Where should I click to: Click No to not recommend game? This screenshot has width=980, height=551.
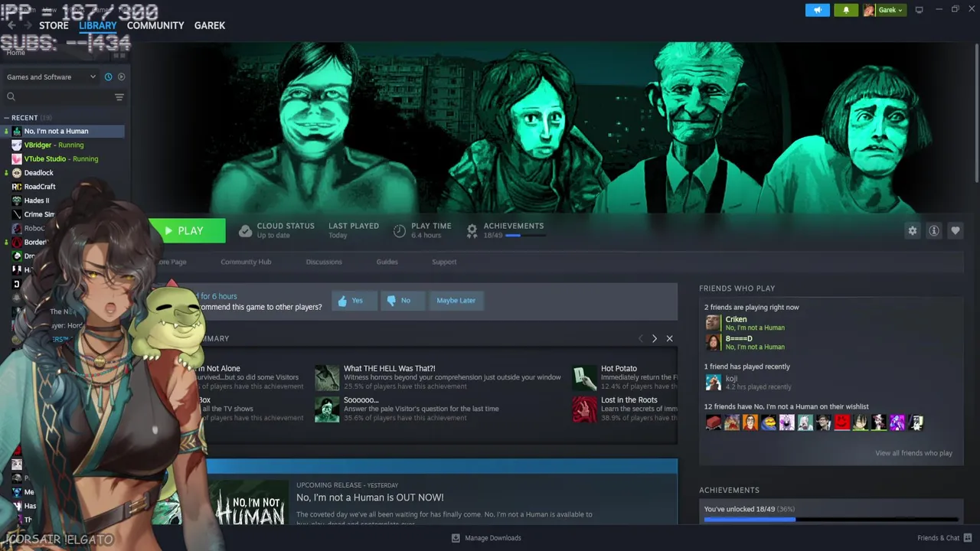coord(402,300)
